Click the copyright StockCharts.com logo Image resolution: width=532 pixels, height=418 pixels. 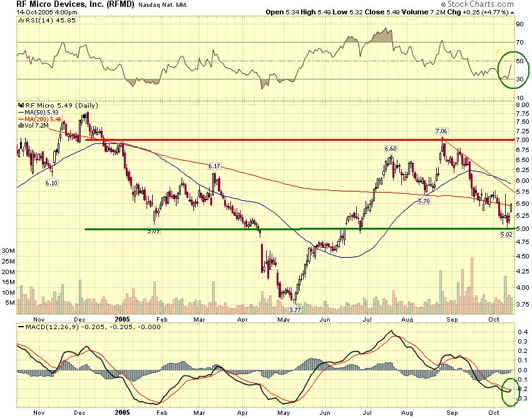point(478,4)
